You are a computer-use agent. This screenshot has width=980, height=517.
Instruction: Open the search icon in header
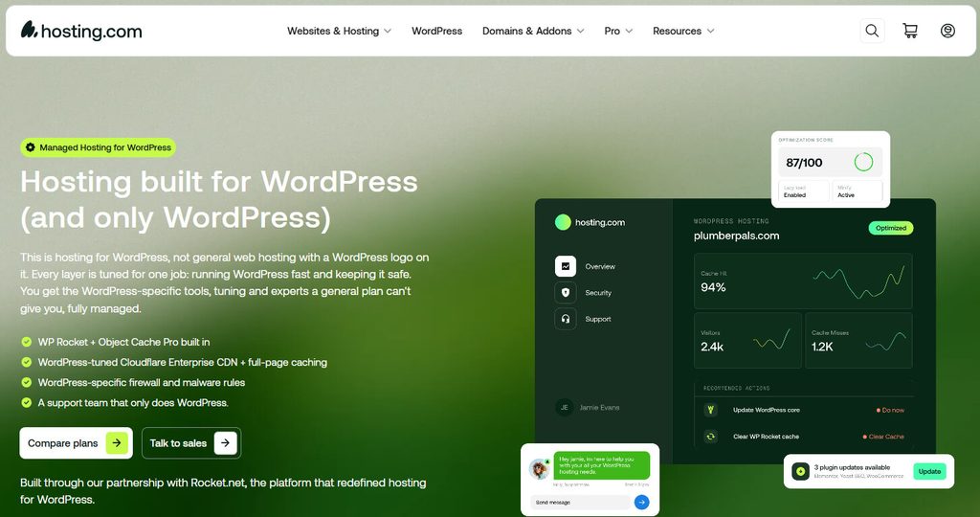click(872, 31)
